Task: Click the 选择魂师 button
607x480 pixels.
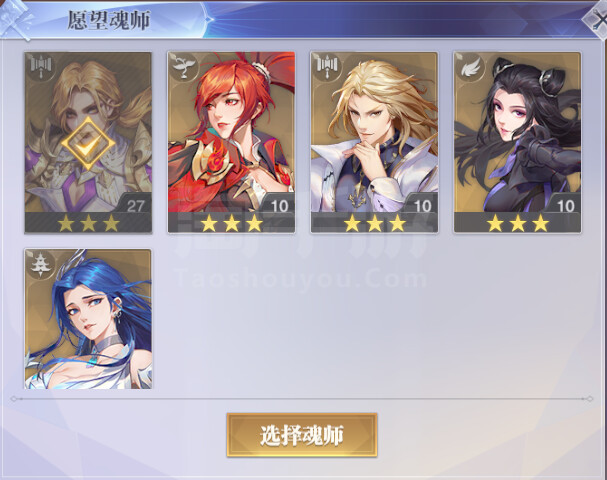Action: click(302, 435)
